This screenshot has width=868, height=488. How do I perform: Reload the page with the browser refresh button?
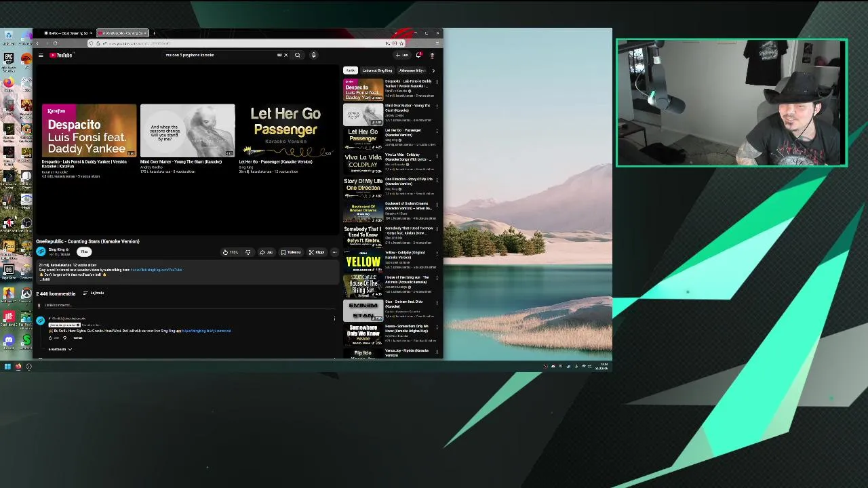[x=56, y=43]
